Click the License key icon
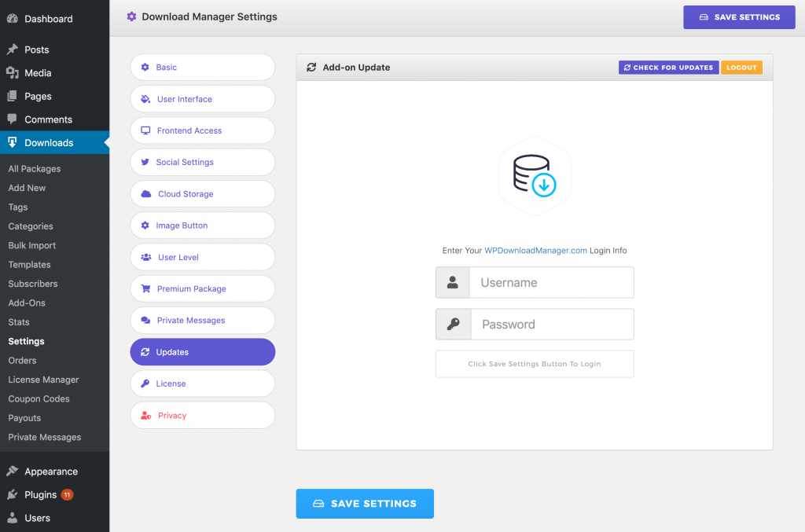 [145, 383]
